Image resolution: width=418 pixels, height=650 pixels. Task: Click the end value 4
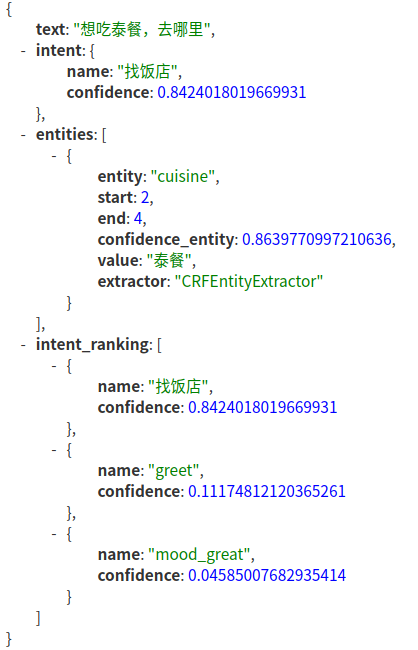click(x=138, y=218)
